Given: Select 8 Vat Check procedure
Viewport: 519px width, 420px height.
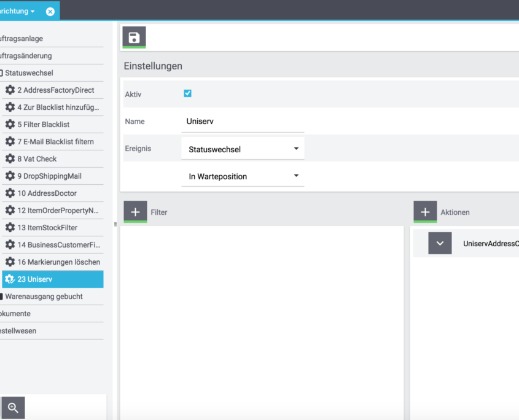Looking at the screenshot, I should coord(53,159).
